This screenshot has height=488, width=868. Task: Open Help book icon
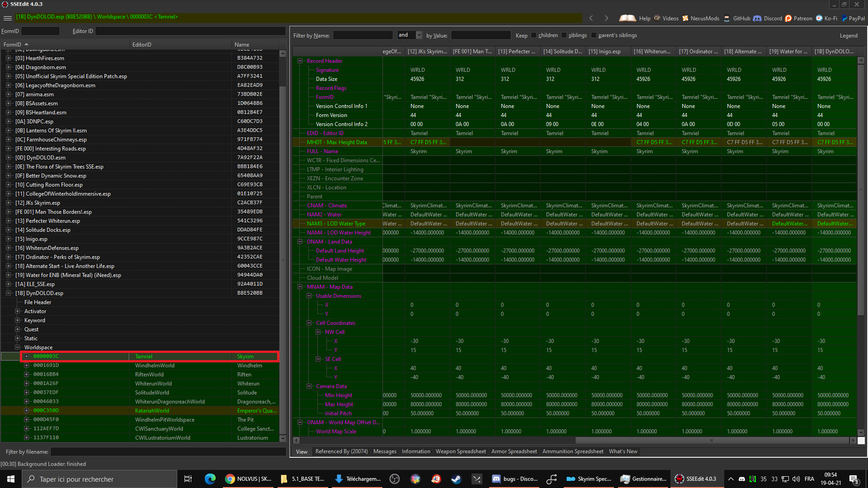pos(627,18)
